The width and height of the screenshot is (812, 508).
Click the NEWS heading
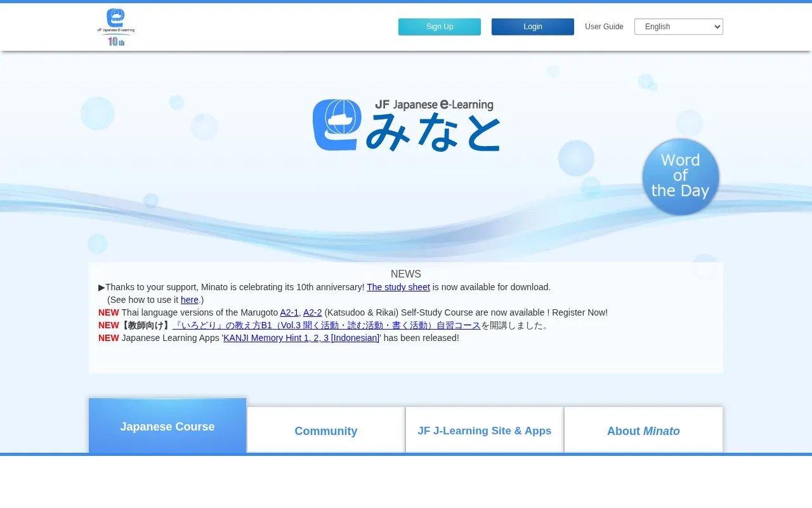click(406, 274)
